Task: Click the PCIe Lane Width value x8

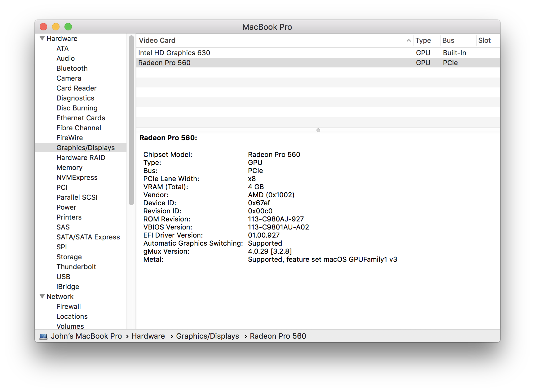Action: click(252, 179)
